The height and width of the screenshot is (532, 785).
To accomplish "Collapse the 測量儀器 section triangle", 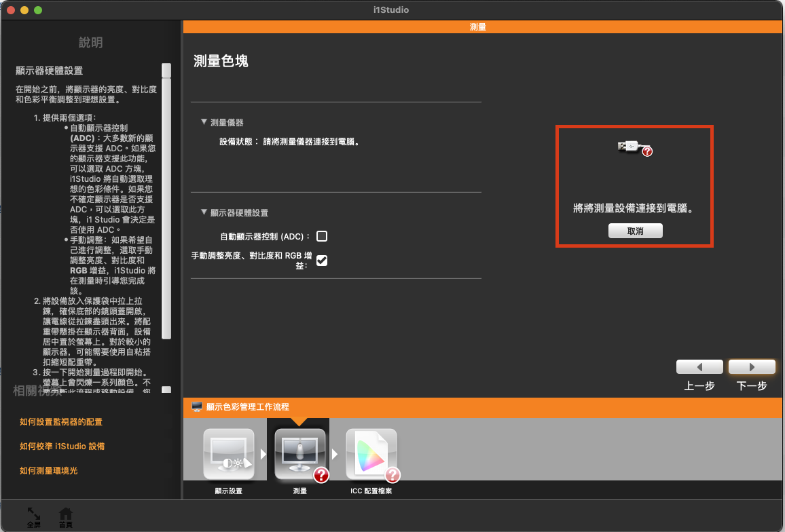I will 203,122.
